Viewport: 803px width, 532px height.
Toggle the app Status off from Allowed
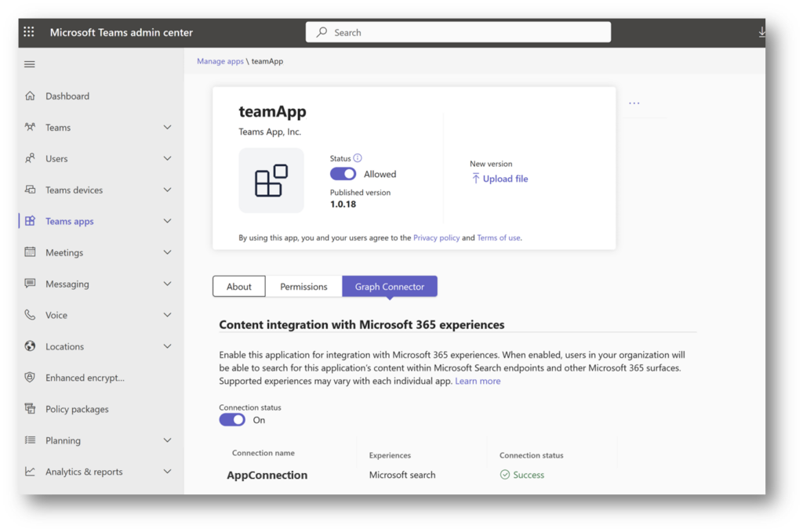tap(342, 174)
